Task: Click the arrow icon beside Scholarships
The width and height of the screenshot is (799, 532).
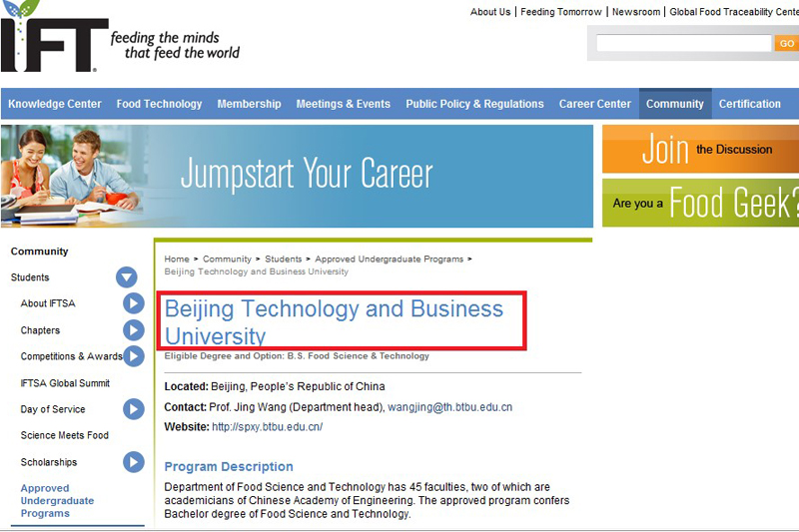Action: tap(134, 462)
